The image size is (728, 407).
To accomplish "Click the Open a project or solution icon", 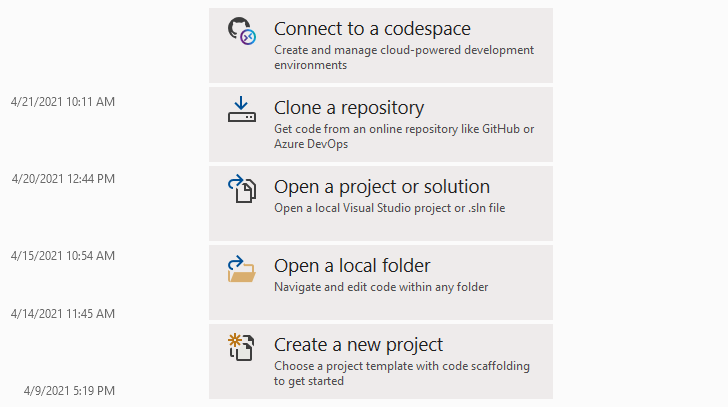I will coord(242,189).
